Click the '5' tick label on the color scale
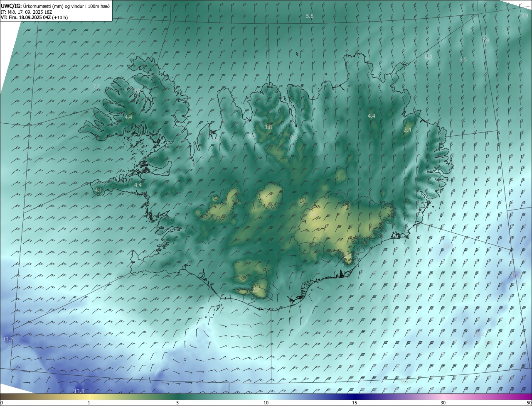 coord(177,403)
